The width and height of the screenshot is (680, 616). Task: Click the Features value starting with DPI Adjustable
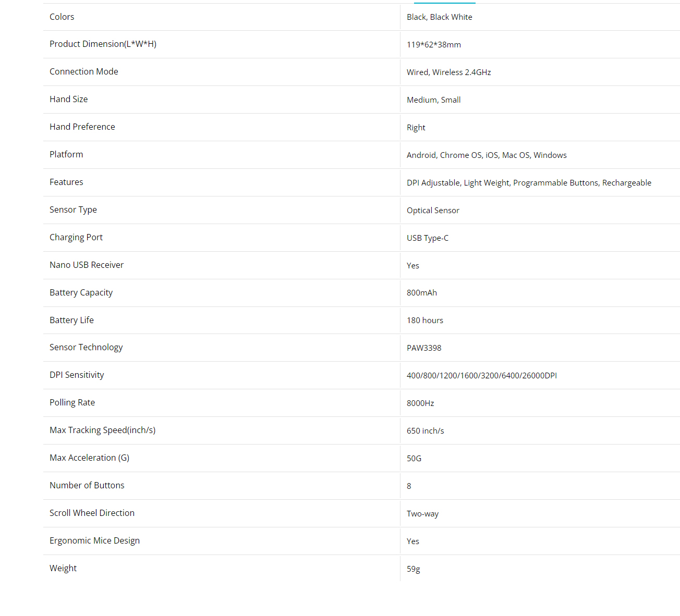click(x=528, y=183)
